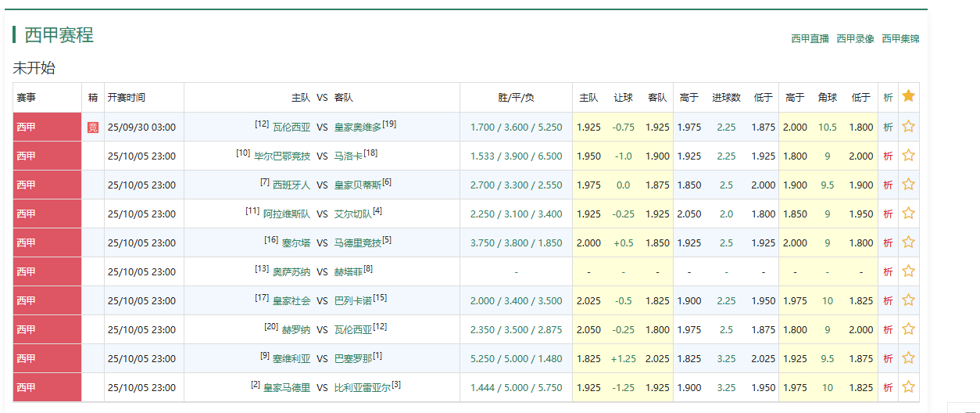Toggle favorite star for 西班牙人 vs 皇家贝蒂斯
The width and height of the screenshot is (980, 413).
908,185
